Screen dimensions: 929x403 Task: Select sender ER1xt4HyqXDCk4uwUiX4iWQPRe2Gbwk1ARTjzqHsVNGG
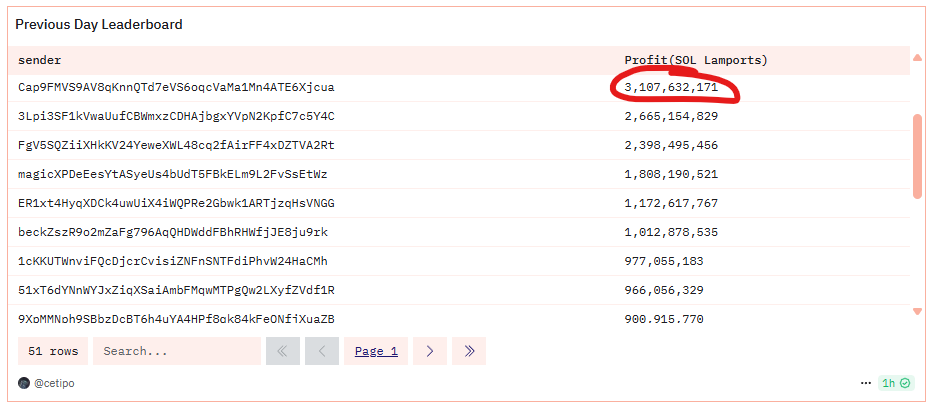176,203
